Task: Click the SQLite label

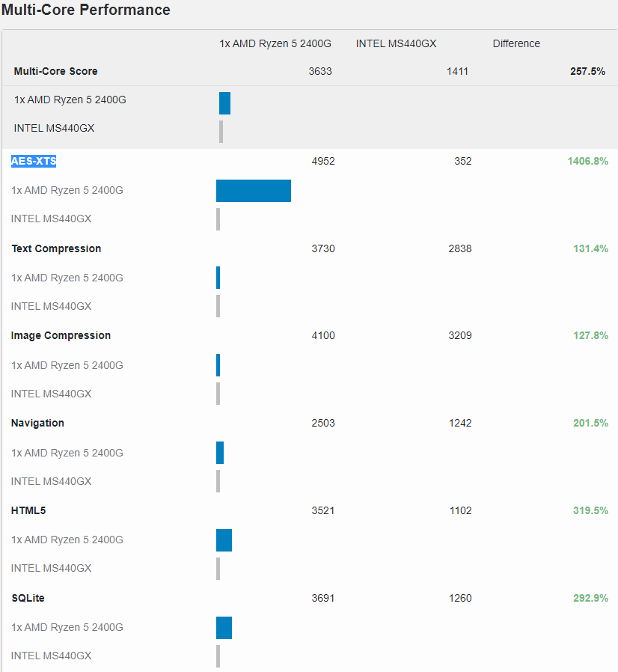Action: (x=28, y=598)
